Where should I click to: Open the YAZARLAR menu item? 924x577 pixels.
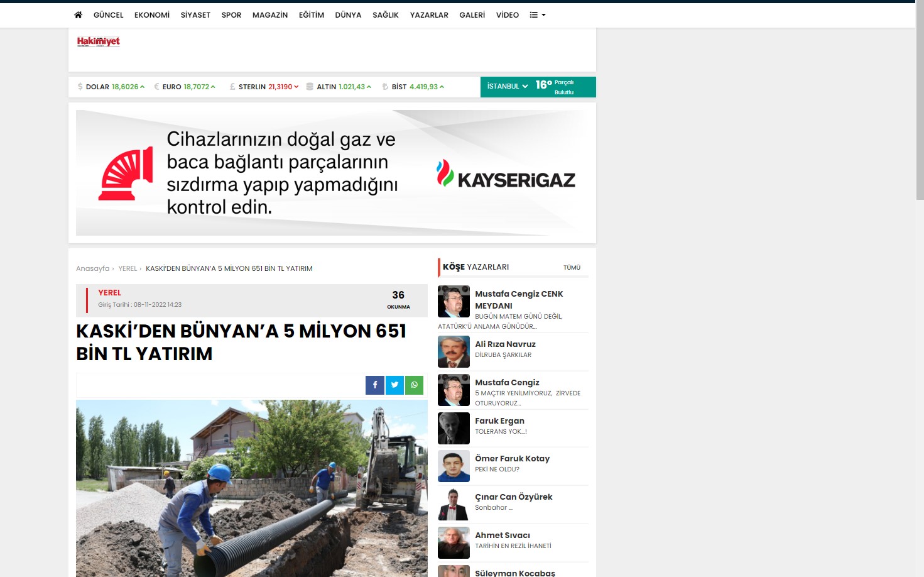(429, 15)
